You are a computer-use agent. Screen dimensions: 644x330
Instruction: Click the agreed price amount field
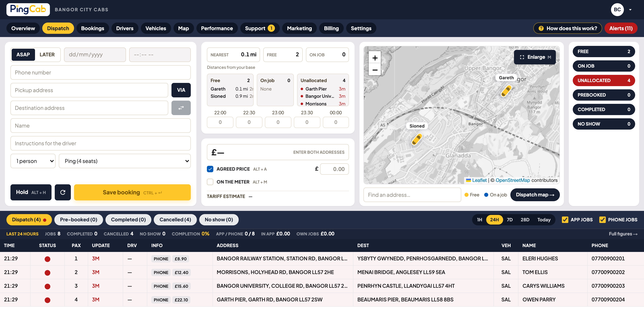334,169
